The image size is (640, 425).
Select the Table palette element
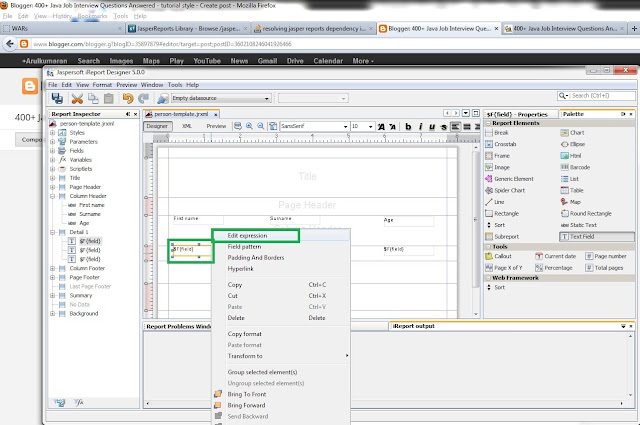572,190
